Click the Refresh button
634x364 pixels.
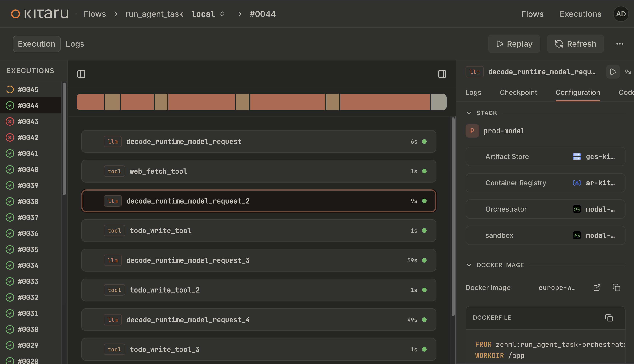575,44
